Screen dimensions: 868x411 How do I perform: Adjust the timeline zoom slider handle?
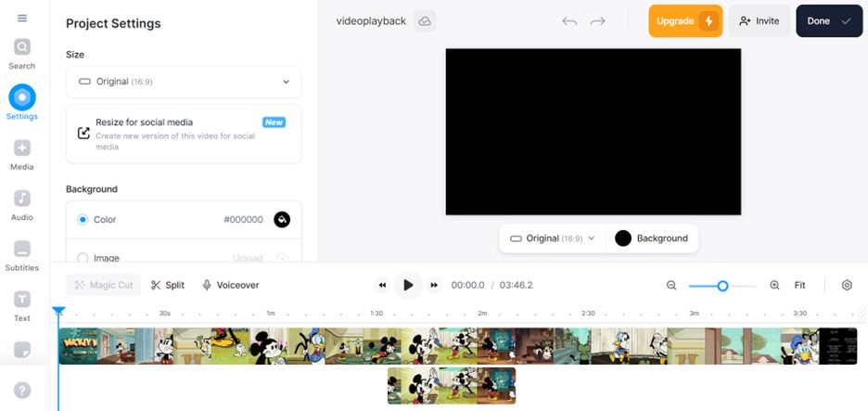pyautogui.click(x=722, y=285)
